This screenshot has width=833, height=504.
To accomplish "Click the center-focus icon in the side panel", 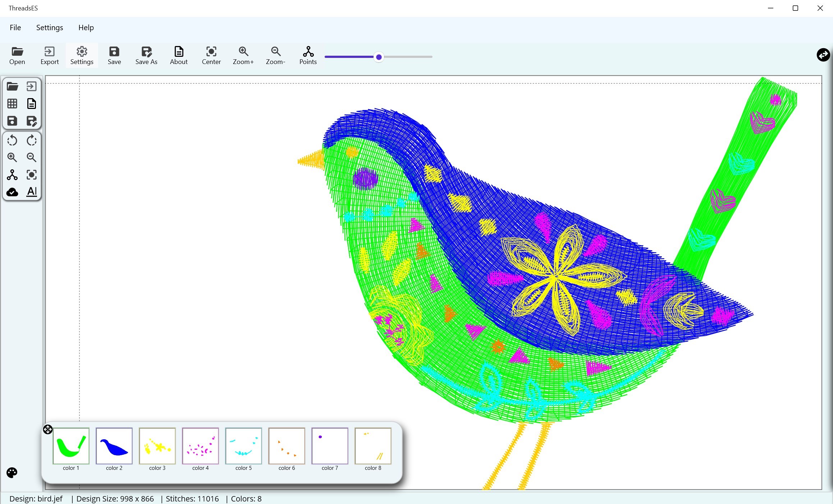I will [x=32, y=175].
